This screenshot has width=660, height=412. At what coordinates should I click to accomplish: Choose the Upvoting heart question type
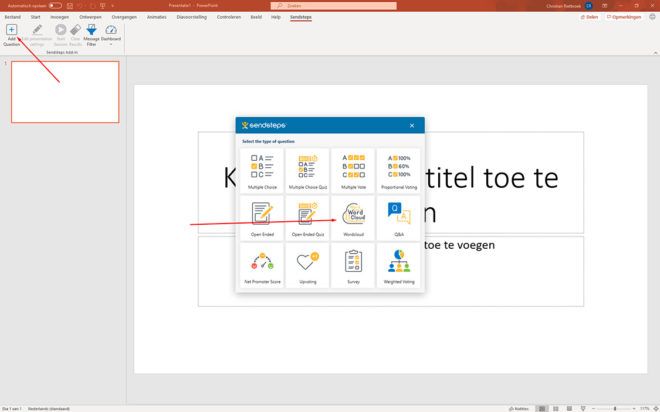[308, 266]
